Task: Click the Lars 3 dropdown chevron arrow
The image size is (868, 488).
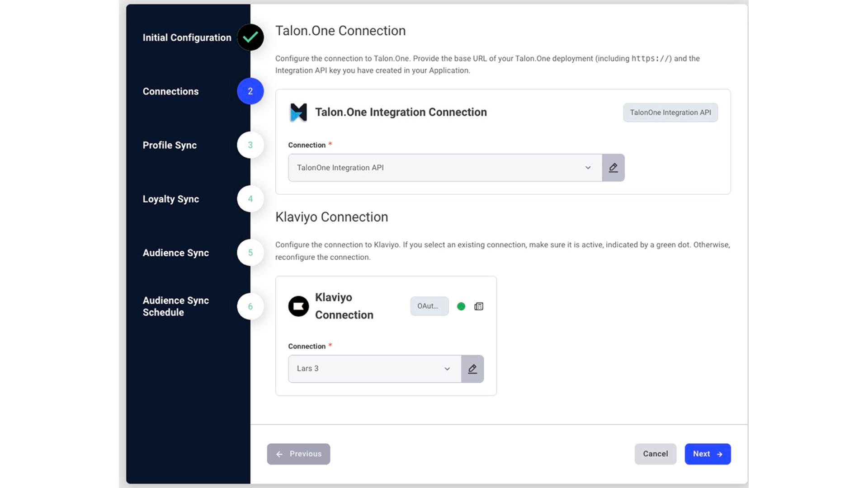Action: [x=447, y=369]
